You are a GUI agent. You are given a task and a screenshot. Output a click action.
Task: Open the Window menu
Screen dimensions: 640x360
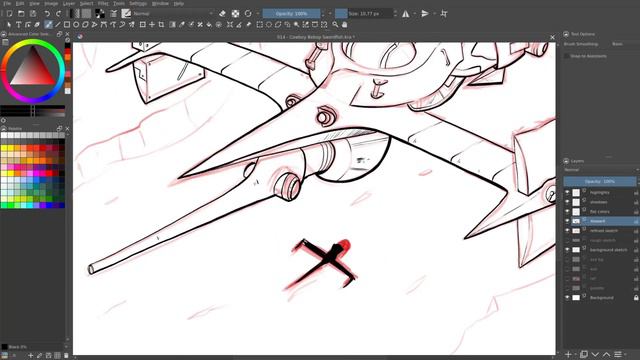point(160,3)
